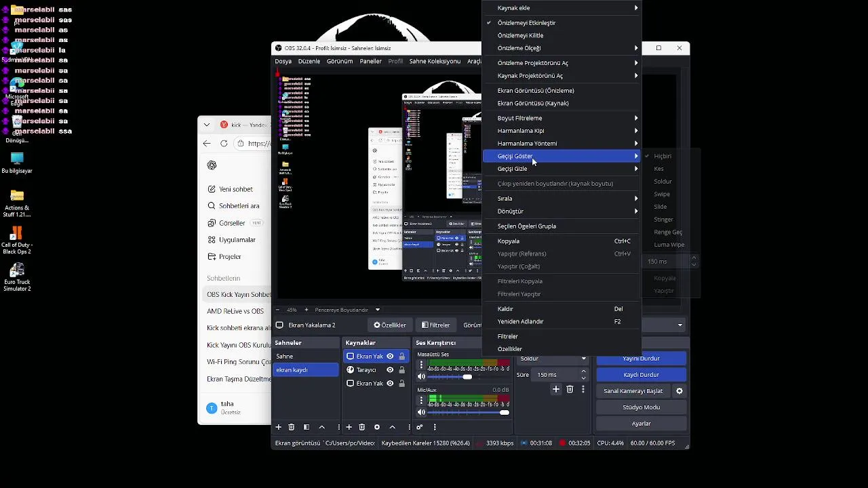This screenshot has height=488, width=868.
Task: Open the Mic/Aux channel options dots
Action: point(421,401)
